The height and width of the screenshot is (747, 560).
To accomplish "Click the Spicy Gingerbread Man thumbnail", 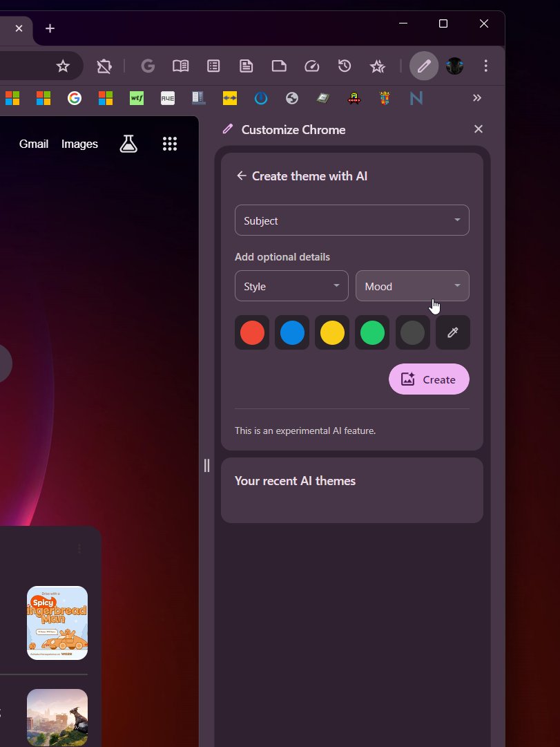I will pos(57,623).
